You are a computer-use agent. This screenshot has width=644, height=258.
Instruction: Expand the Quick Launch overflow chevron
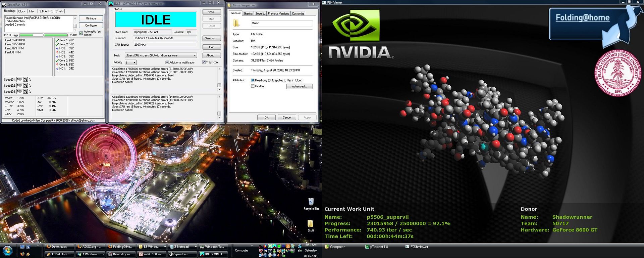37,246
